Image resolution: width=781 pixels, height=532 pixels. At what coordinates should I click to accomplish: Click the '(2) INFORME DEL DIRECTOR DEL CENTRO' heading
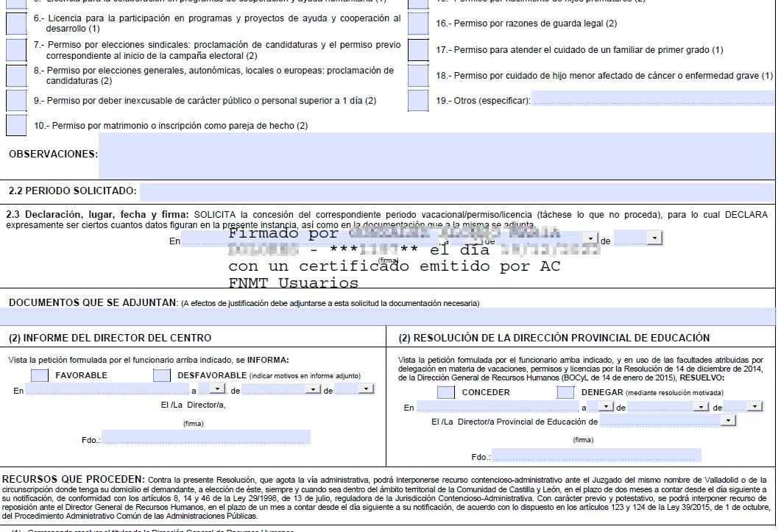[x=110, y=338]
